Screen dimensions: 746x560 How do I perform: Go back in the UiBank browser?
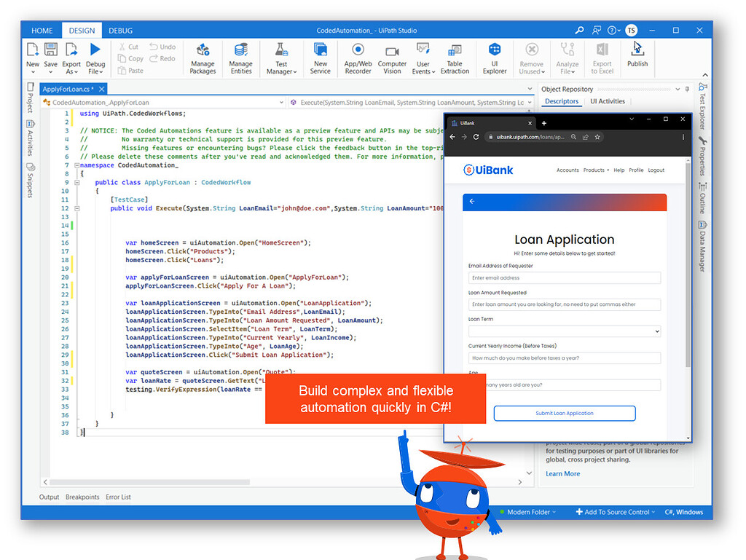(x=452, y=137)
